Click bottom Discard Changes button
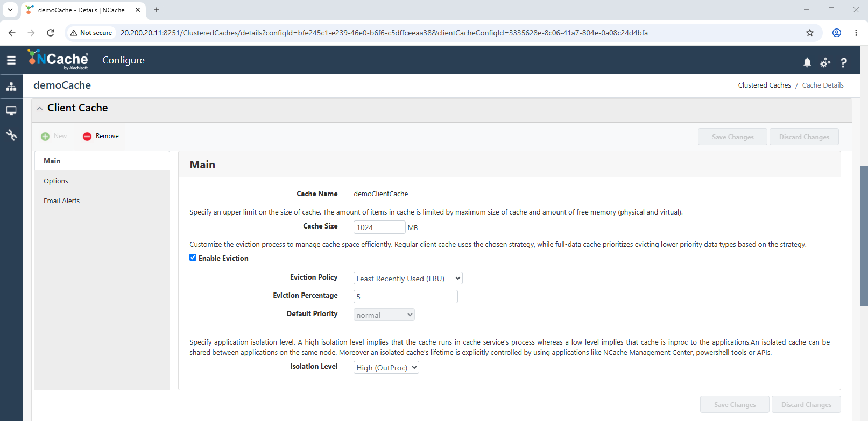The height and width of the screenshot is (421, 868). coord(806,404)
